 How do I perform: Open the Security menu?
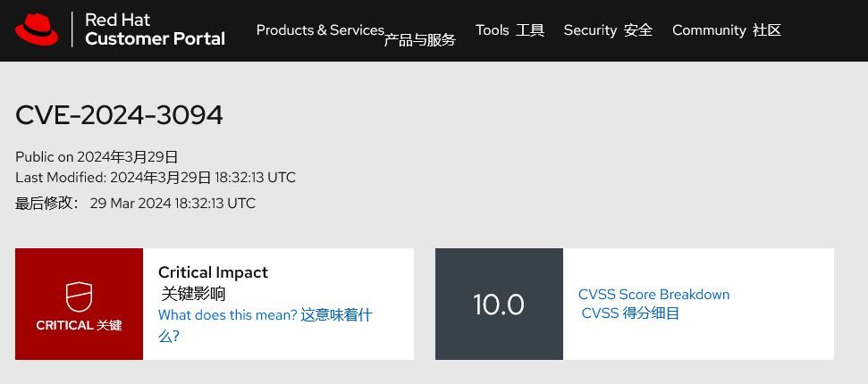coord(590,29)
